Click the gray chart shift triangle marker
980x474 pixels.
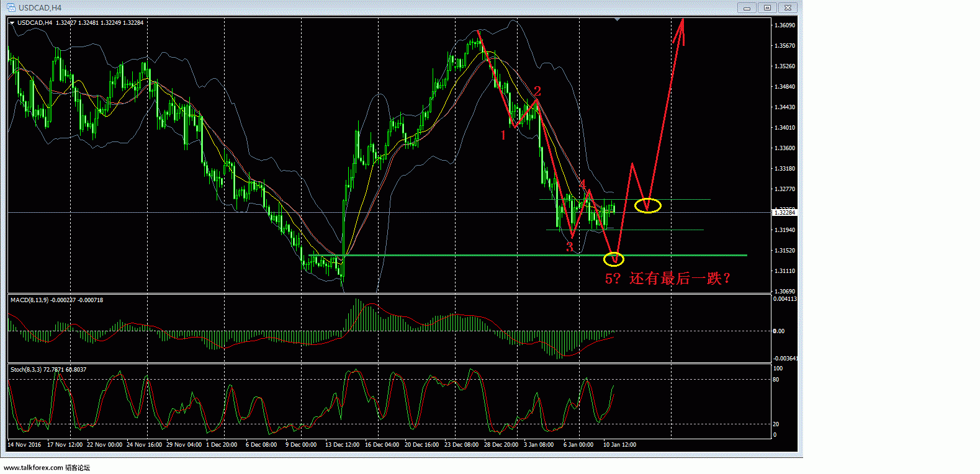pos(617,20)
